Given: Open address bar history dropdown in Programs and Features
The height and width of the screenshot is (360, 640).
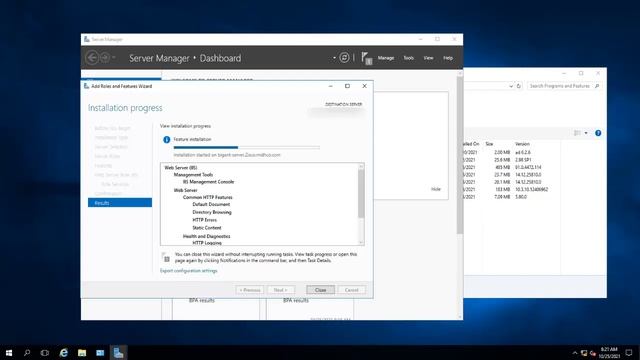Looking at the screenshot, I should click(511, 86).
